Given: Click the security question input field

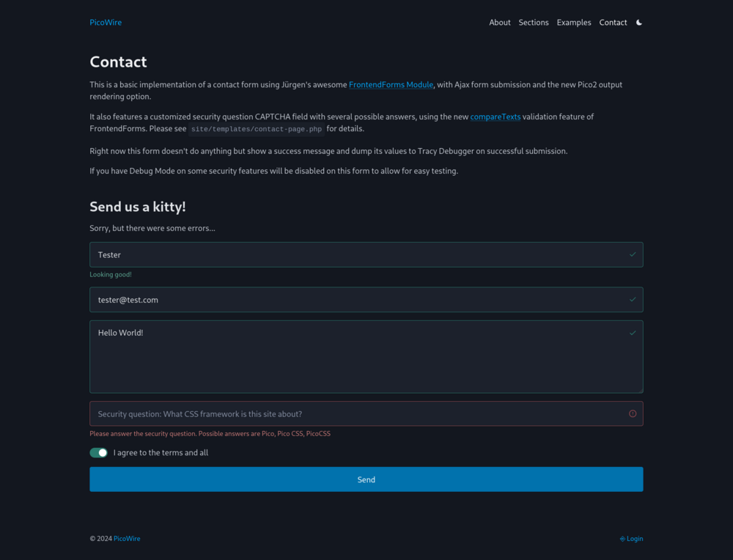Looking at the screenshot, I should point(330,413).
